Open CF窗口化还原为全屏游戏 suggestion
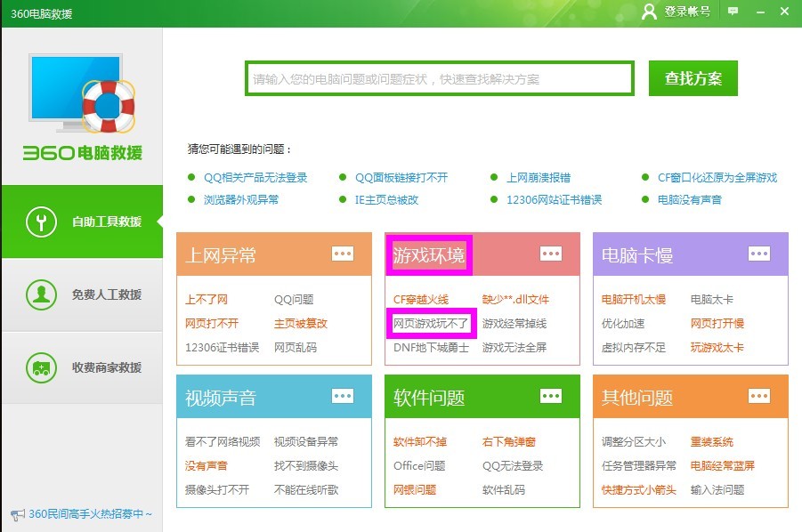This screenshot has width=802, height=532. coord(717,177)
